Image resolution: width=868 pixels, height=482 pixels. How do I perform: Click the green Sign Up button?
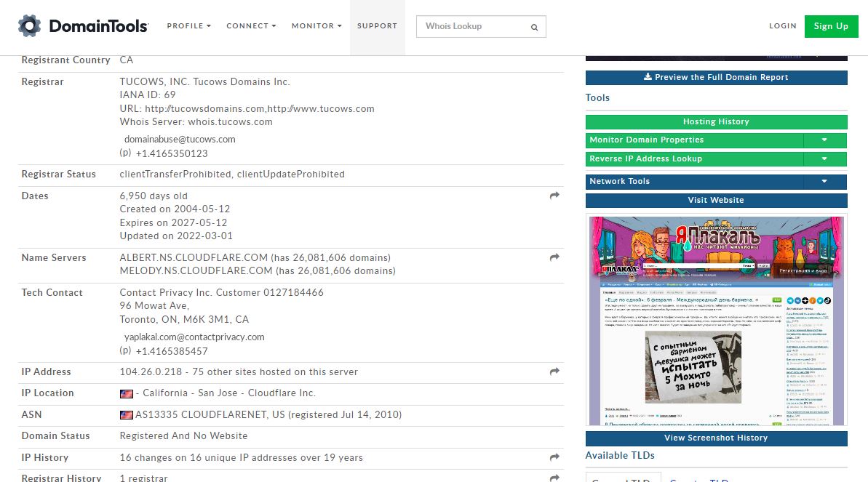pyautogui.click(x=831, y=27)
